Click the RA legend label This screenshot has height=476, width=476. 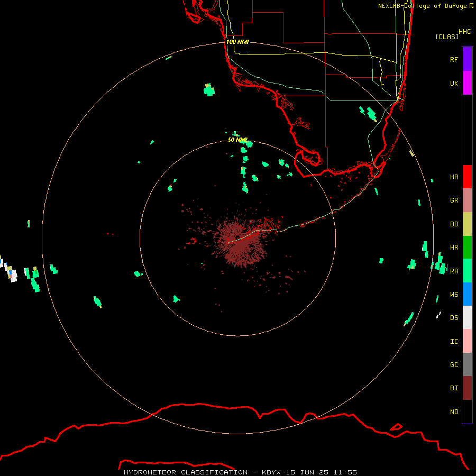(454, 271)
